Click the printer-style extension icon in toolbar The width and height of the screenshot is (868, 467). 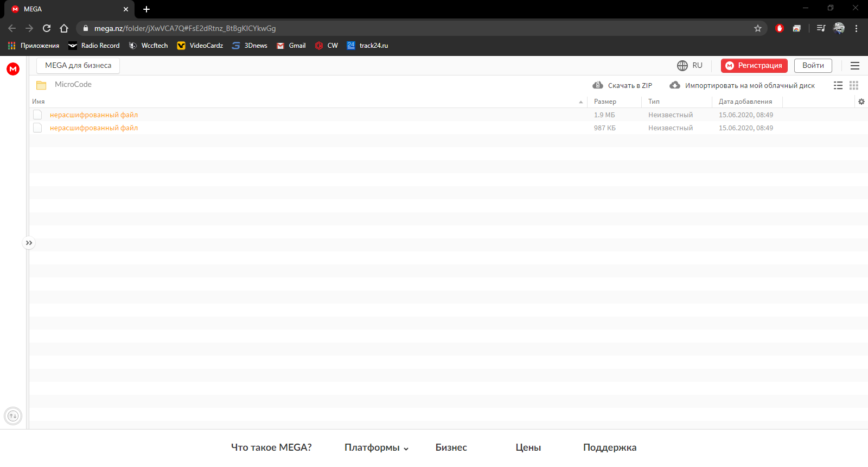click(796, 28)
